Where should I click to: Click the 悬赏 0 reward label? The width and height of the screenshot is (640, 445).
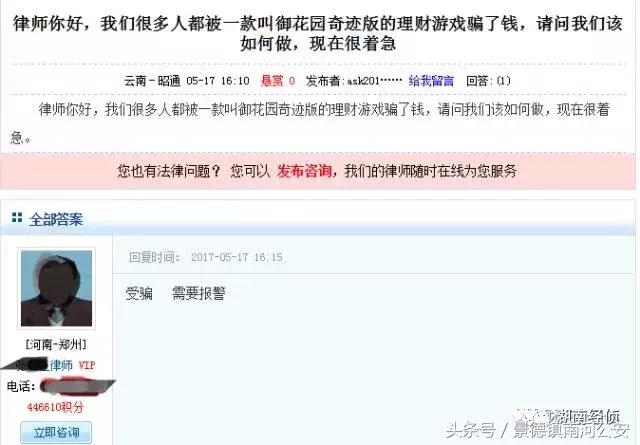click(x=278, y=81)
